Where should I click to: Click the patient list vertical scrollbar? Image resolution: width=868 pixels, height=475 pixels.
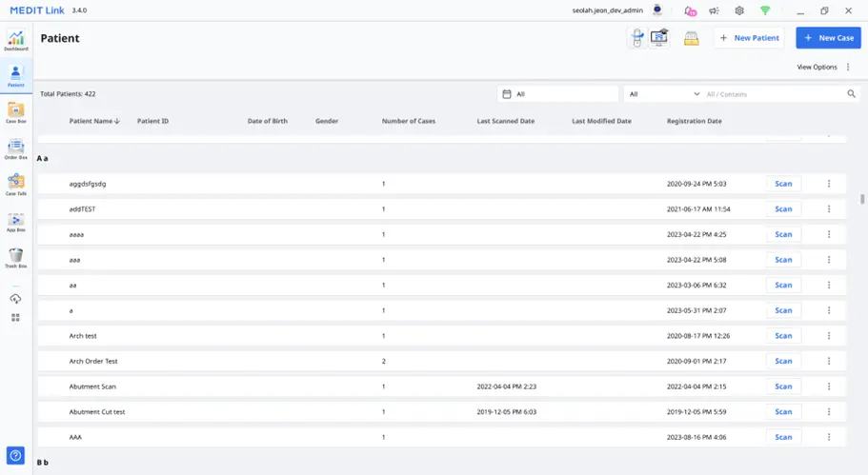[x=862, y=199]
